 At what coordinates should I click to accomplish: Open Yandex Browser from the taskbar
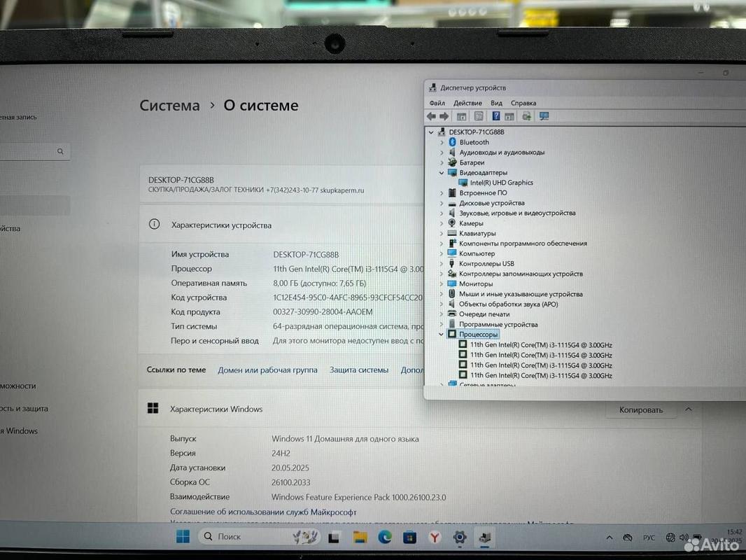[434, 537]
